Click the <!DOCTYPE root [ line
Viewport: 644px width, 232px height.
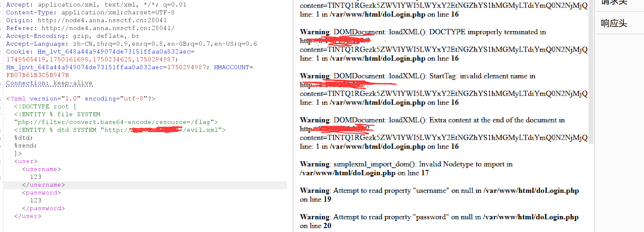45,106
